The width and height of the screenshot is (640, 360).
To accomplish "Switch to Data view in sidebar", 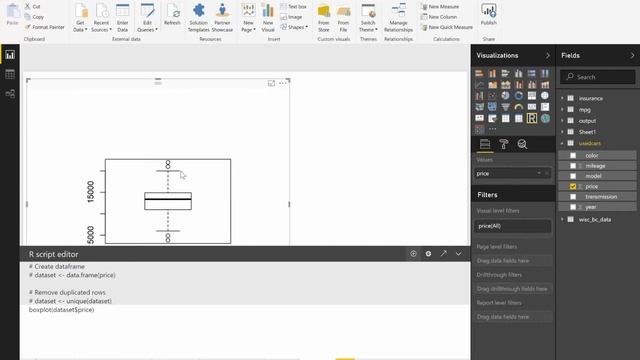I will pos(10,74).
